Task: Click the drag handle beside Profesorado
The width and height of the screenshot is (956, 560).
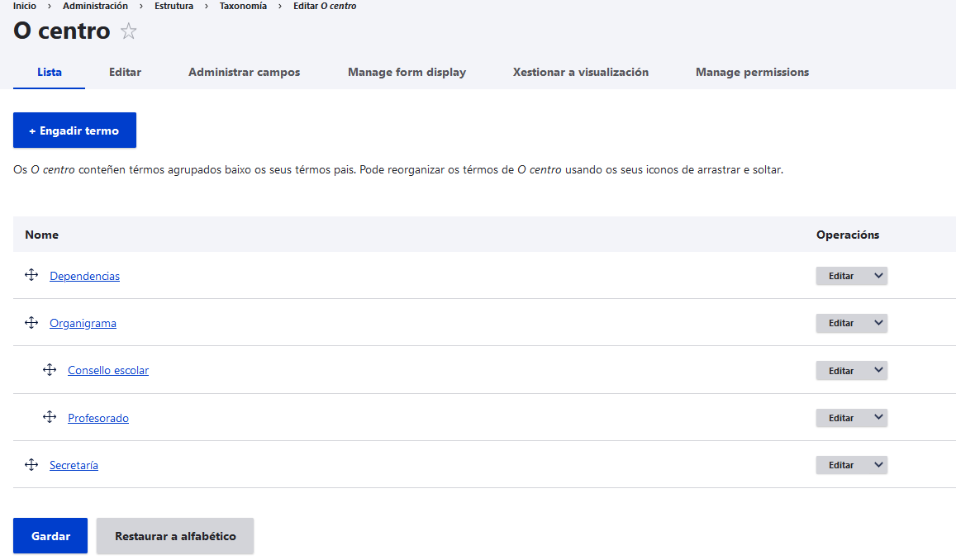Action: [50, 417]
